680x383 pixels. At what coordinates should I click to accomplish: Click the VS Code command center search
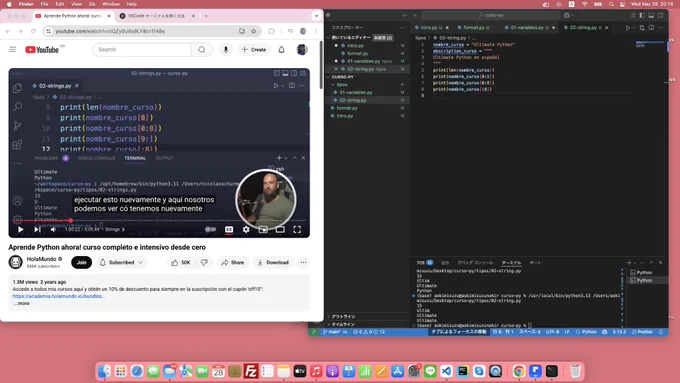(x=491, y=15)
